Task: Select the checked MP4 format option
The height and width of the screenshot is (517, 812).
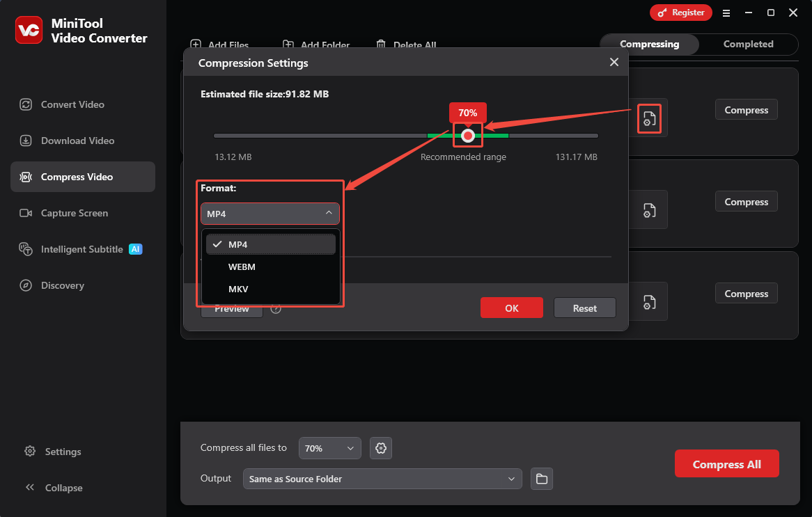Action: 238,244
